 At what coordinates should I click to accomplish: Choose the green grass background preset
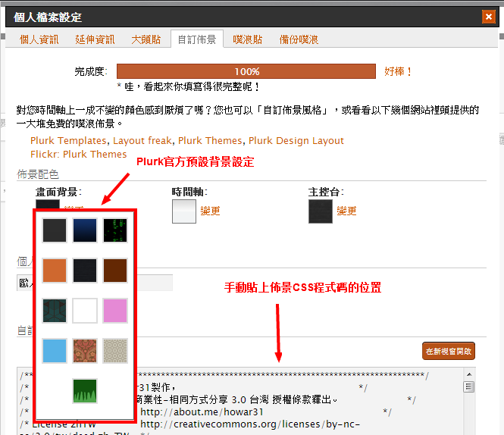[x=85, y=390]
